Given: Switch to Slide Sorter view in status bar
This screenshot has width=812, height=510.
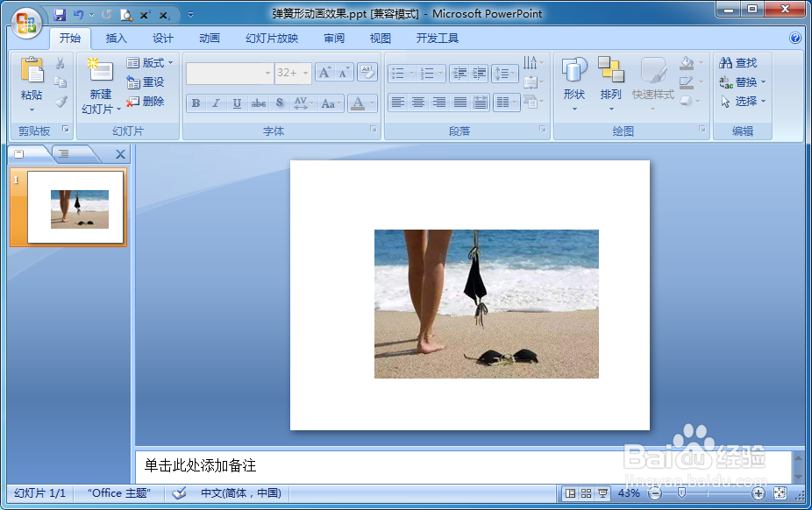Looking at the screenshot, I should (x=587, y=493).
